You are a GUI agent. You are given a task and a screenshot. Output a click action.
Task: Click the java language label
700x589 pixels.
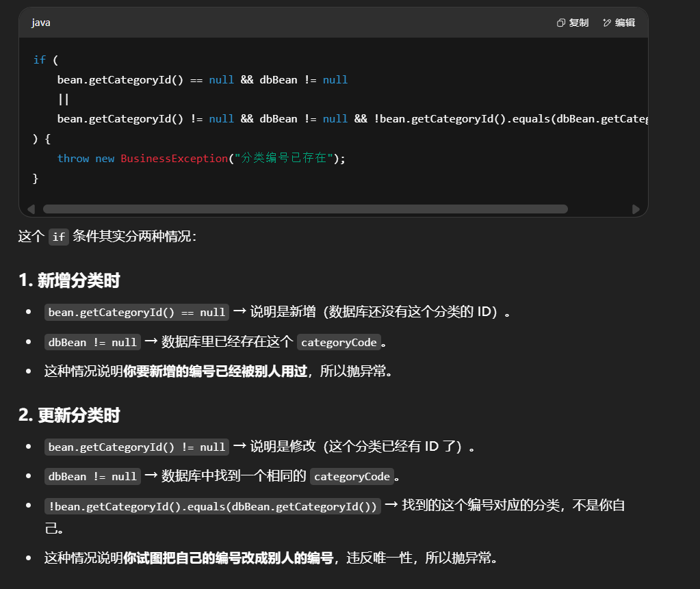(41, 23)
